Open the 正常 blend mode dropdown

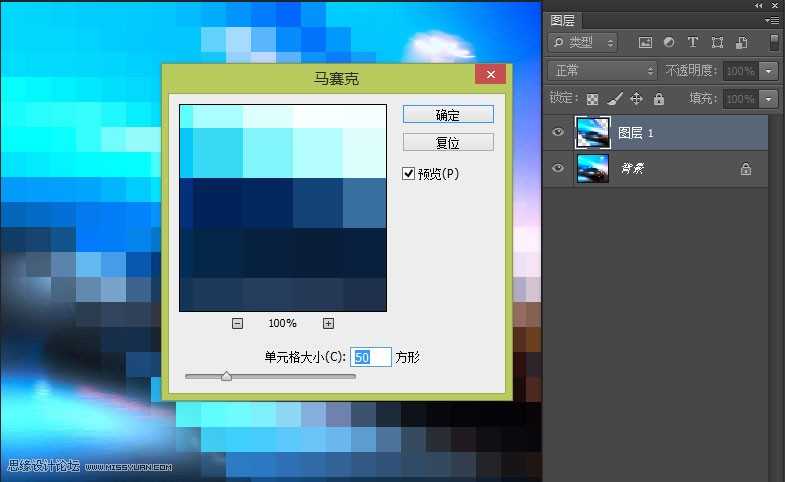point(603,71)
